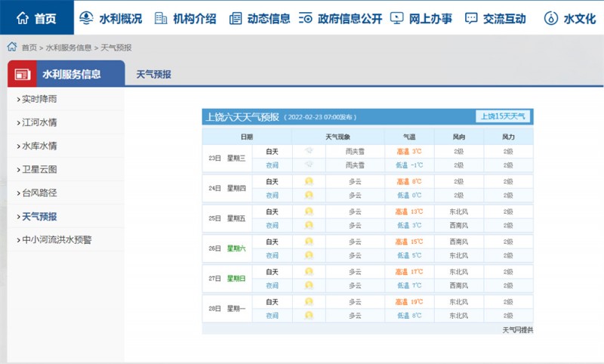Click the 高温 19℃ temperature cell
604x364 pixels.
pyautogui.click(x=409, y=302)
